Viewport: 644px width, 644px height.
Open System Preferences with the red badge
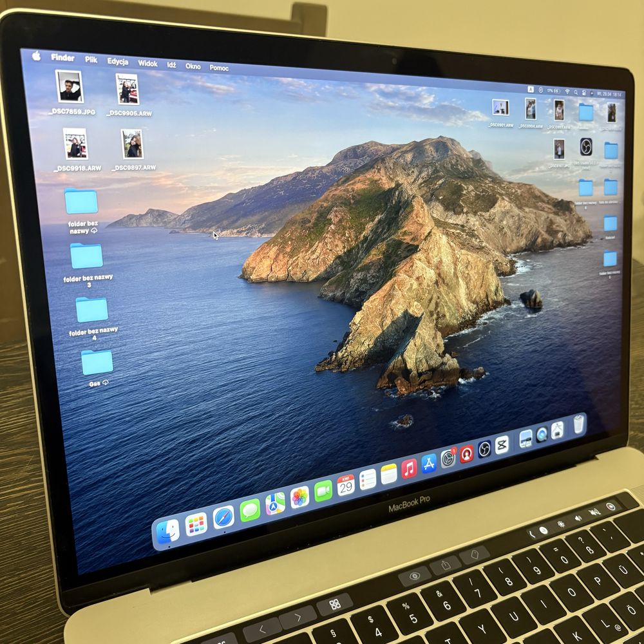tap(448, 459)
